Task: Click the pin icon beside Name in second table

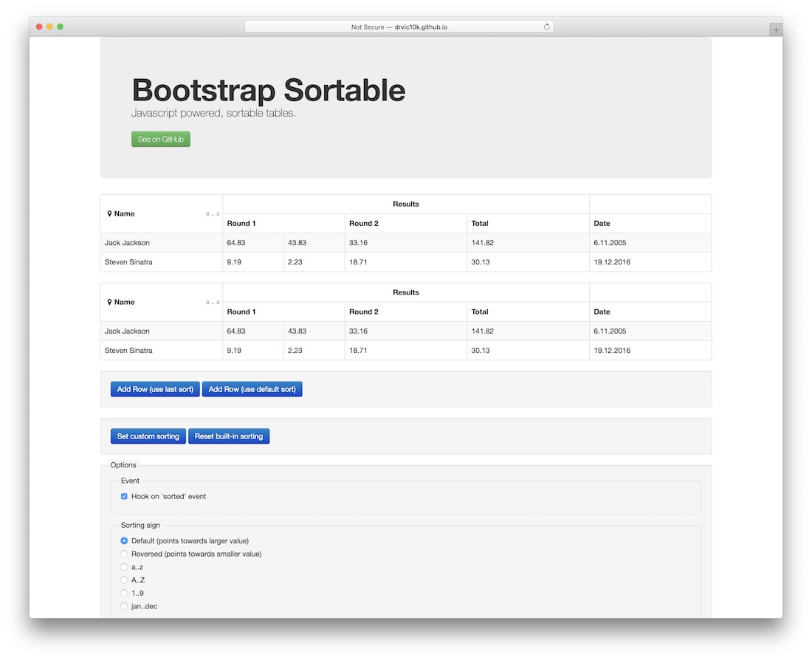Action: pos(109,302)
